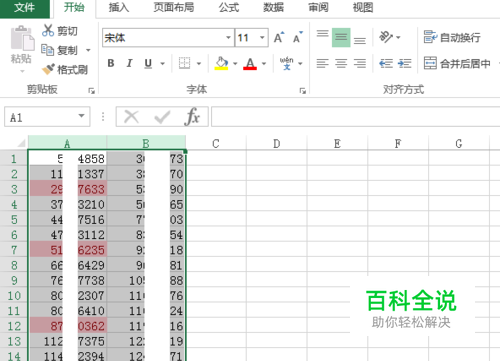Switch to the View (视图) tab

point(363,7)
